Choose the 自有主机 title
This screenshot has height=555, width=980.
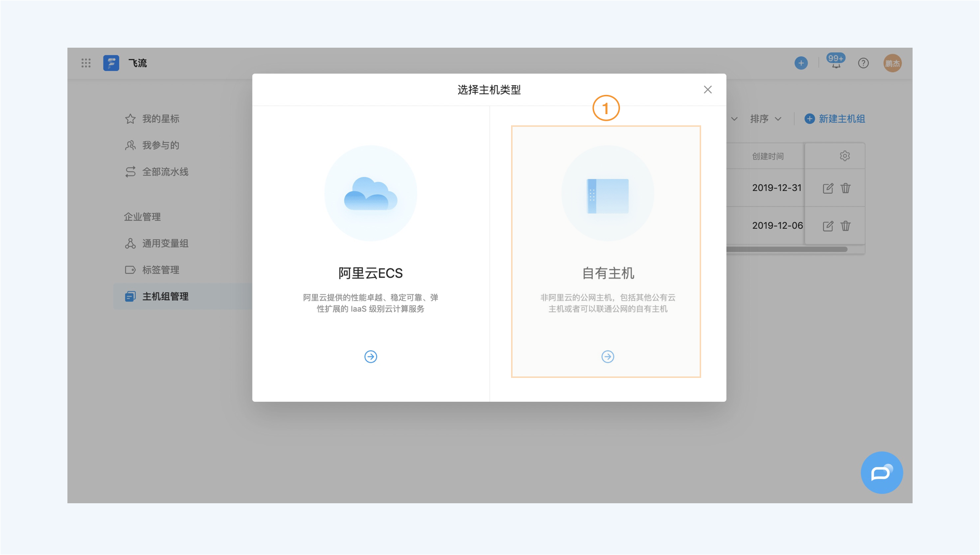click(x=607, y=273)
